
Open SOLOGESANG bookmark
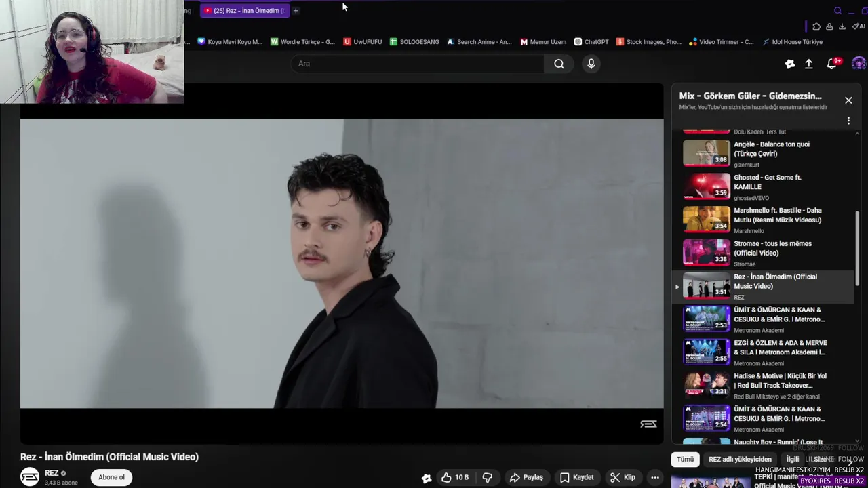(x=414, y=42)
